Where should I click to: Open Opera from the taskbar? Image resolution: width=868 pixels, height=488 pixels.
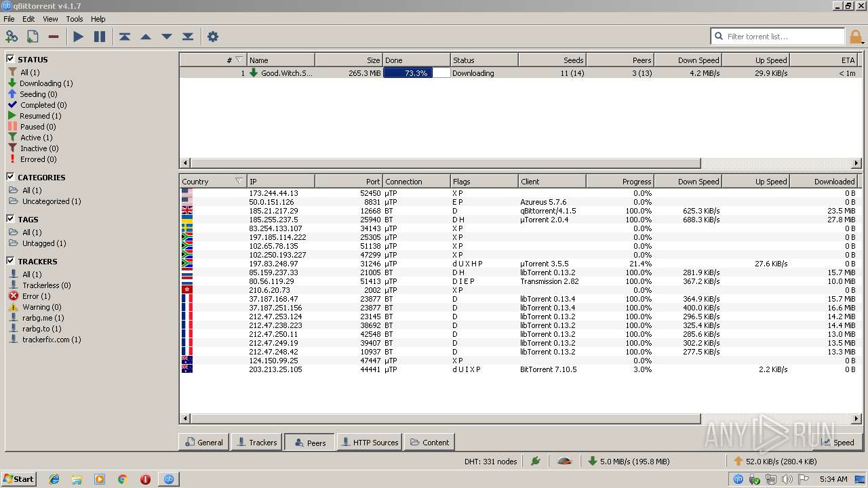(x=145, y=479)
